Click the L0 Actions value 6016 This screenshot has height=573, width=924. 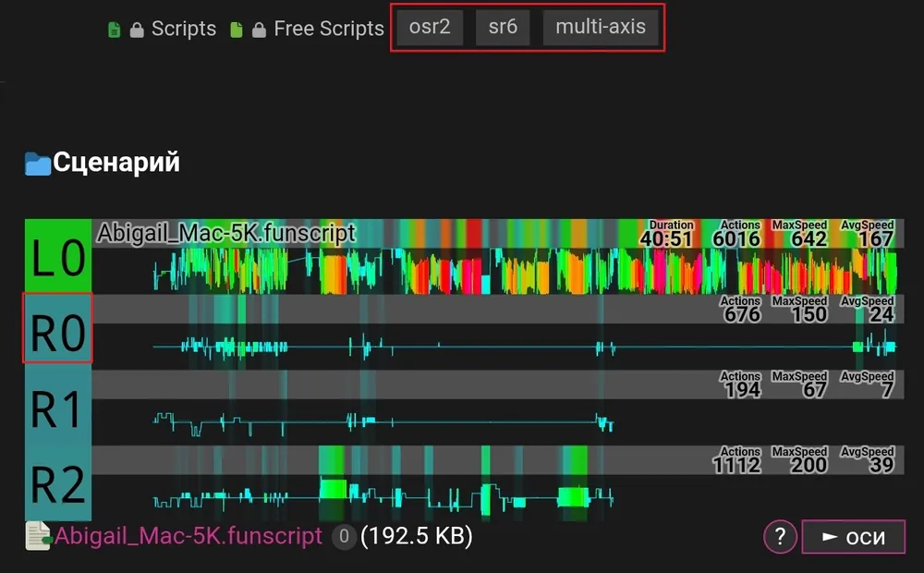tap(736, 238)
